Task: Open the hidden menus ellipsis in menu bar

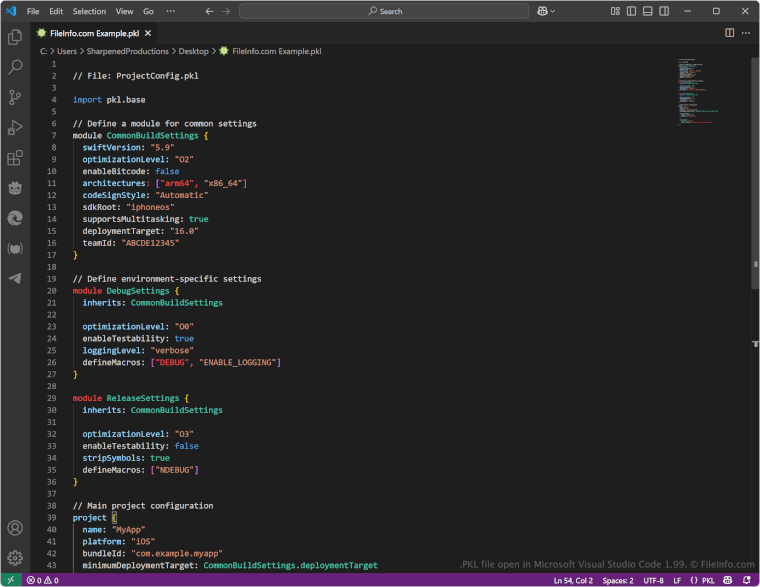Action: point(170,11)
